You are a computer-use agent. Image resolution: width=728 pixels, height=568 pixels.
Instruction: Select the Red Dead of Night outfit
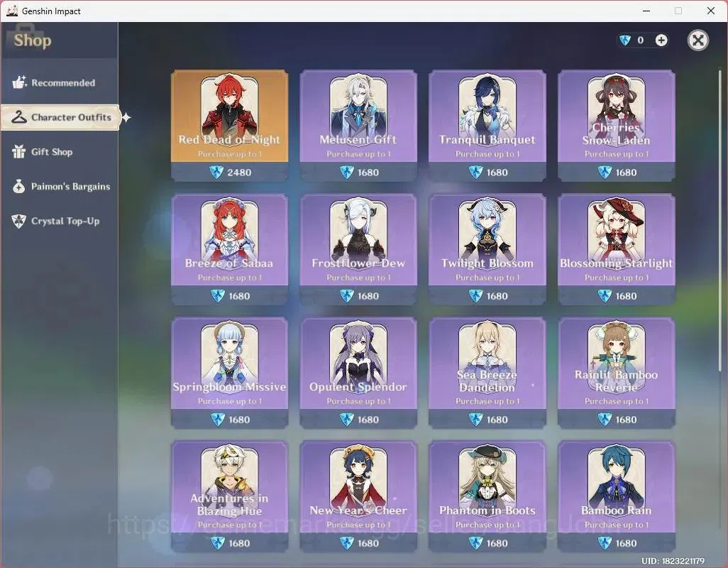[x=229, y=126]
